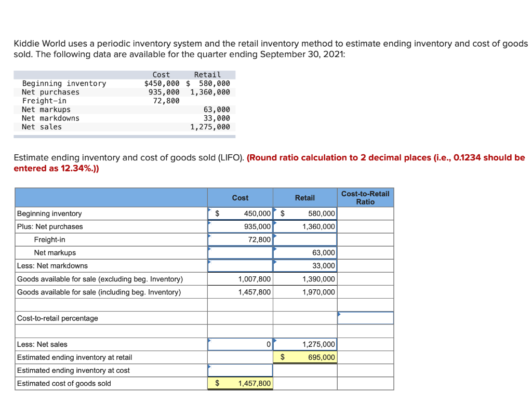The image size is (532, 404).
Task: Click the 'Cost-to-retail percentage' row label
Action: tap(58, 318)
